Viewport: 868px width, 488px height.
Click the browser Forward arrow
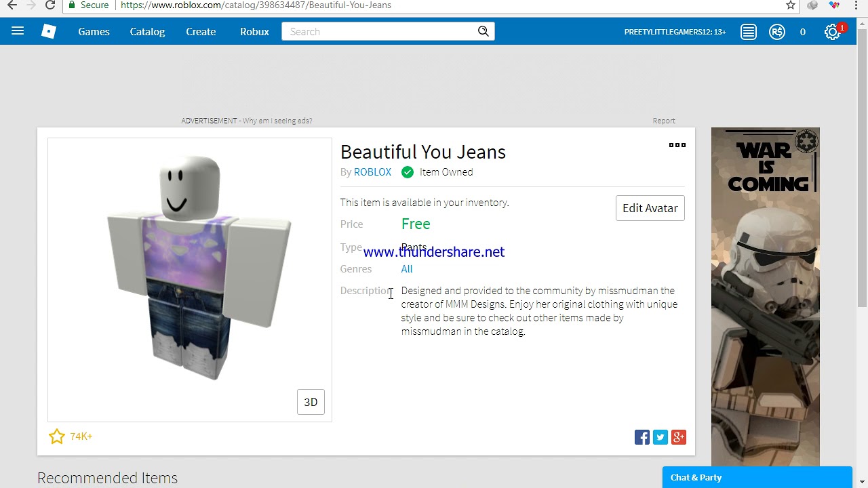31,5
